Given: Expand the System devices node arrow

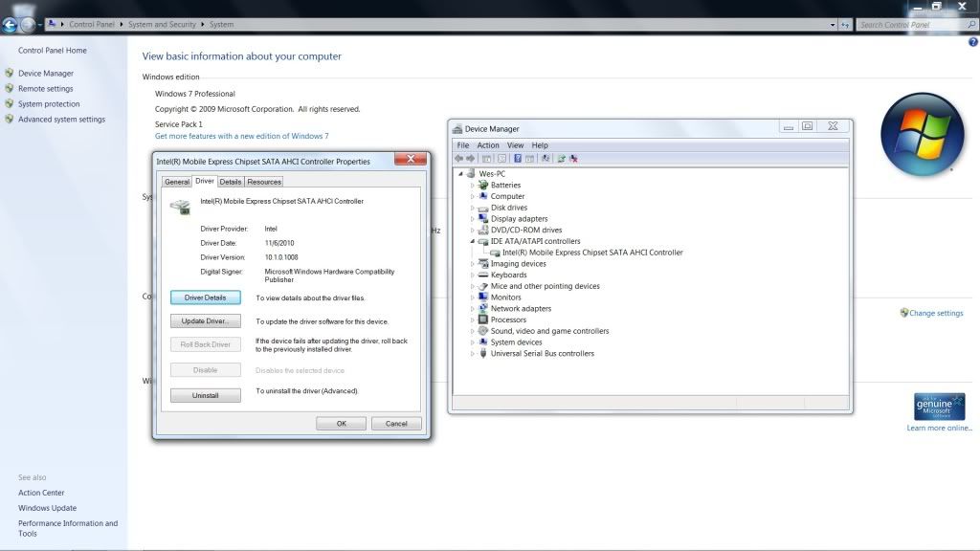Looking at the screenshot, I should coord(473,342).
